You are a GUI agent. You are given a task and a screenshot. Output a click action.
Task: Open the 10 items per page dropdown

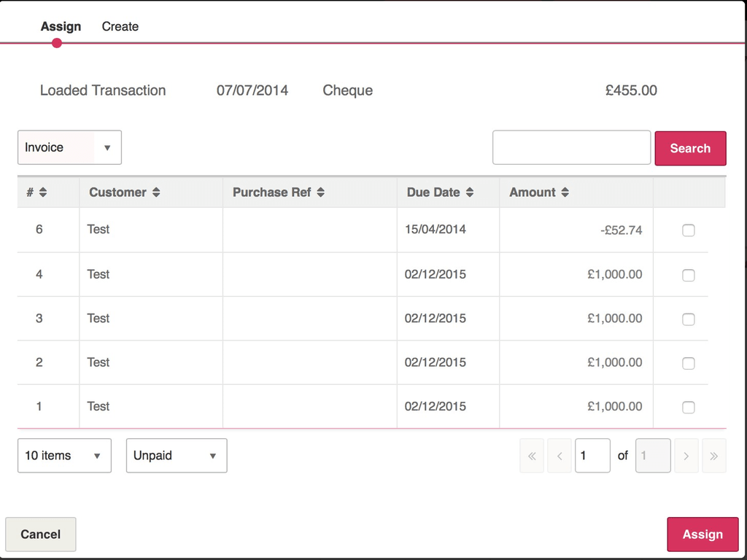click(x=64, y=455)
